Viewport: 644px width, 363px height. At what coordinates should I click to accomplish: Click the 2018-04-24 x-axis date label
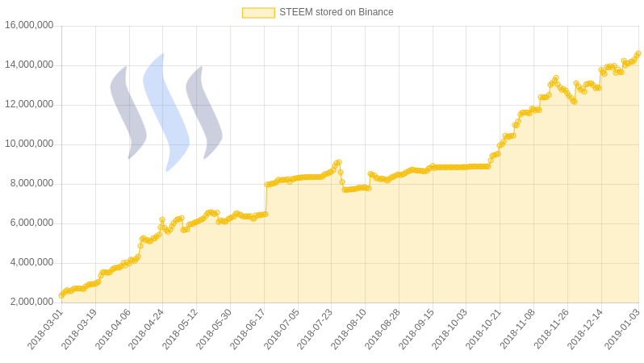coord(148,329)
